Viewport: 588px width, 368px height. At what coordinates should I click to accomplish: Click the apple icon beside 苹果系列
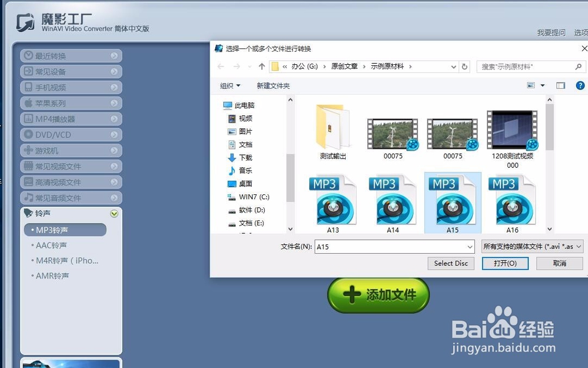point(28,103)
